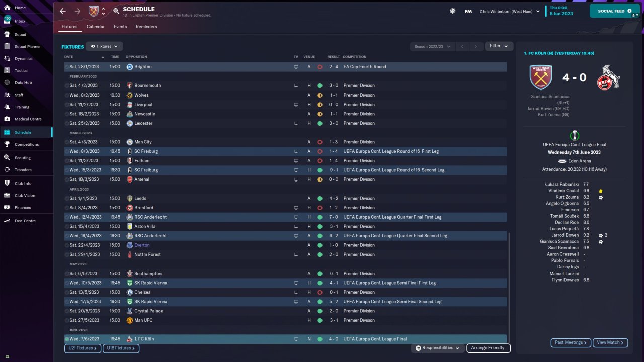The width and height of the screenshot is (644, 362).
Task: Click the search magnifier icon
Action: 116,11
